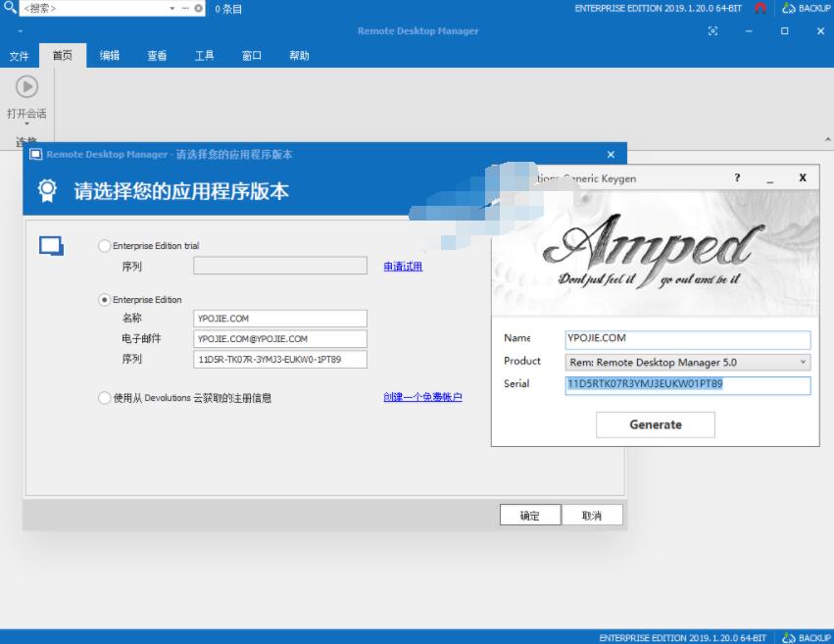Image resolution: width=834 pixels, height=644 pixels.
Task: Select the Enterprise Edition radio button
Action: [x=104, y=300]
